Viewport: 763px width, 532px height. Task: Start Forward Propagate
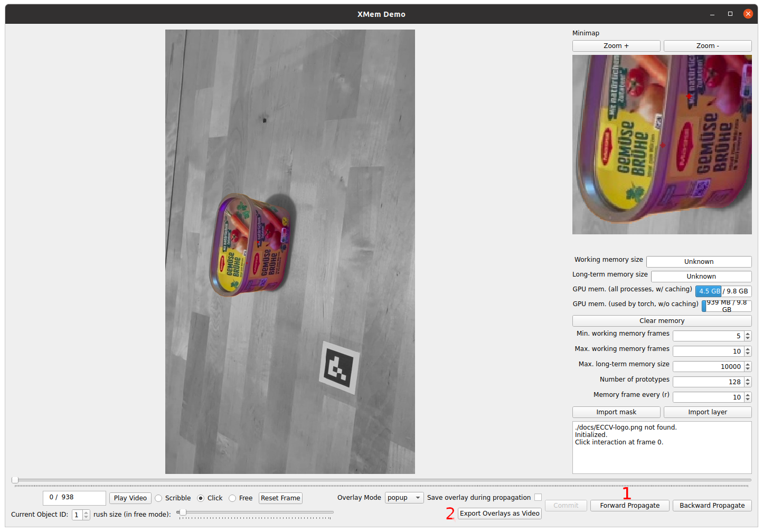(629, 506)
